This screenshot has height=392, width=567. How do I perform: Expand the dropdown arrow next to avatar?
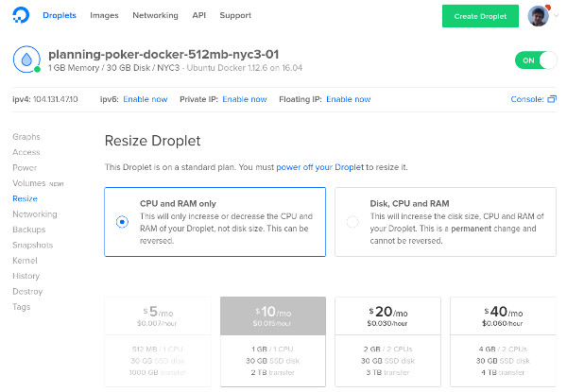click(557, 15)
